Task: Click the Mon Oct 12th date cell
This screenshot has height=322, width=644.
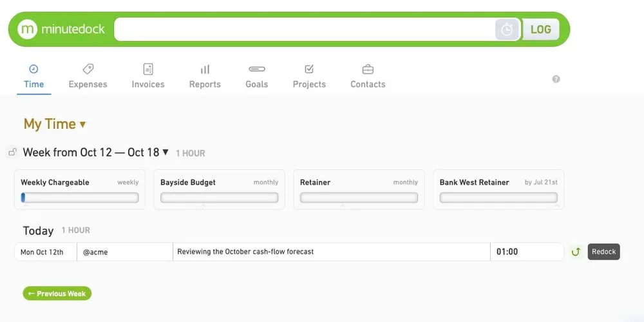Action: (x=46, y=252)
